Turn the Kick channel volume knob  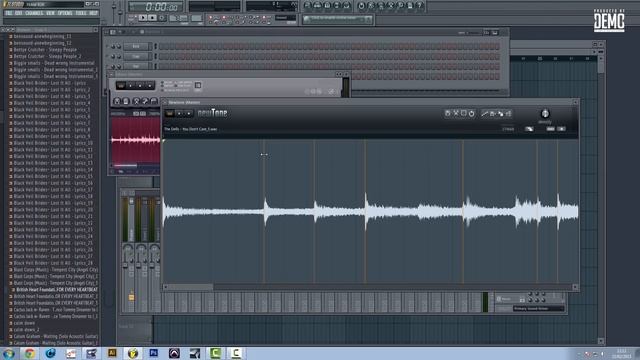pos(119,47)
